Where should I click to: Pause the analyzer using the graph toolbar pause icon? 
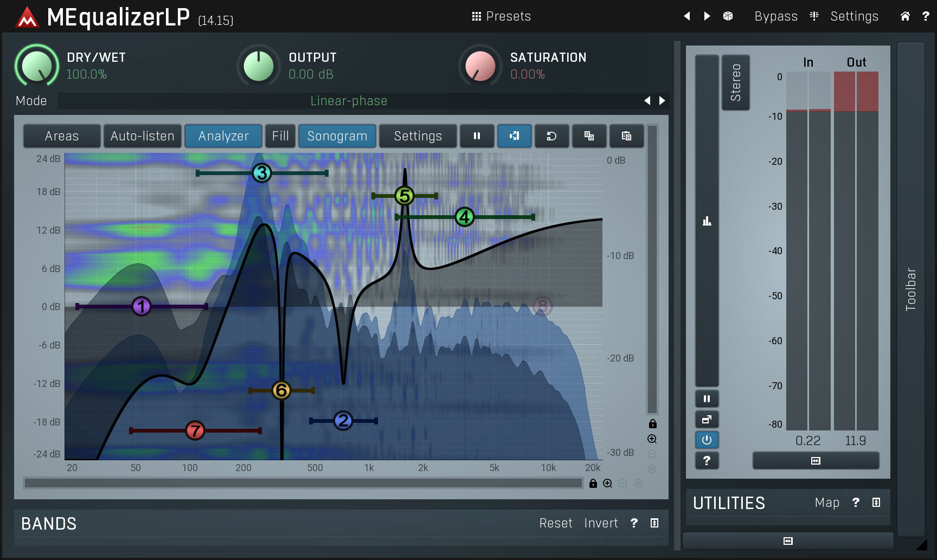click(477, 136)
